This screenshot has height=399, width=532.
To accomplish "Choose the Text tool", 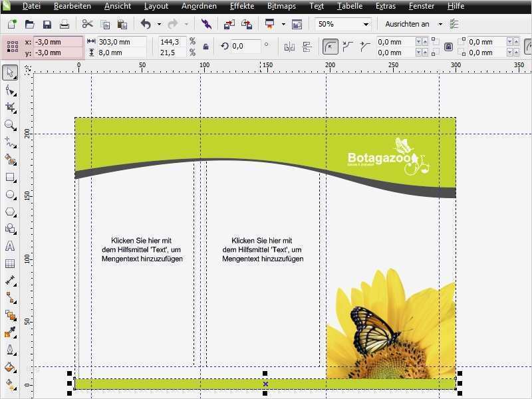I will 9,245.
